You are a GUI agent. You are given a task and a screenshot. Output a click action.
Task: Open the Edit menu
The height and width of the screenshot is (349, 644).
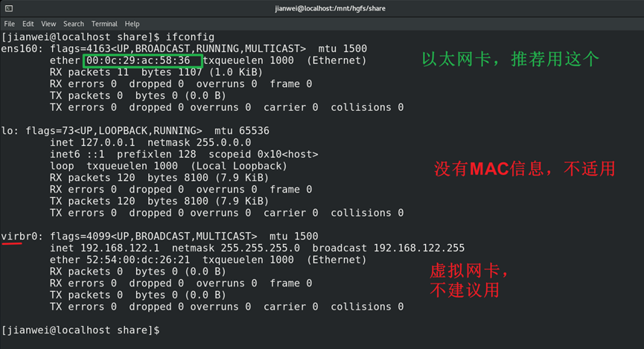coord(28,24)
